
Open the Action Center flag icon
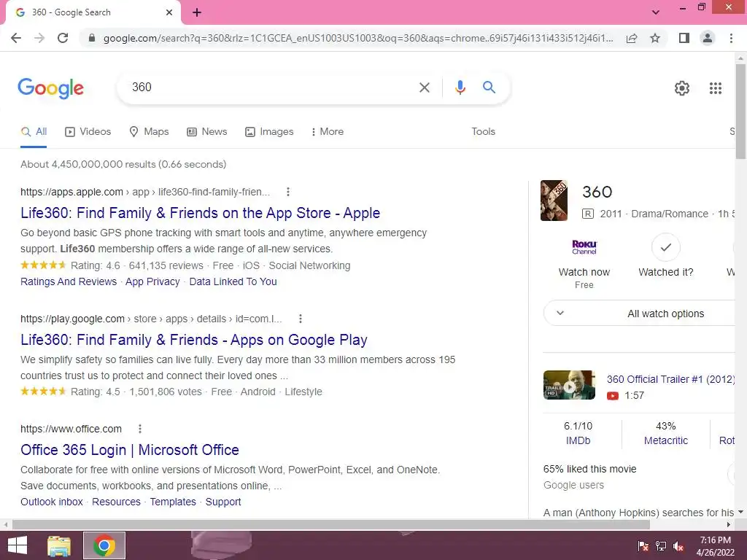coord(643,546)
